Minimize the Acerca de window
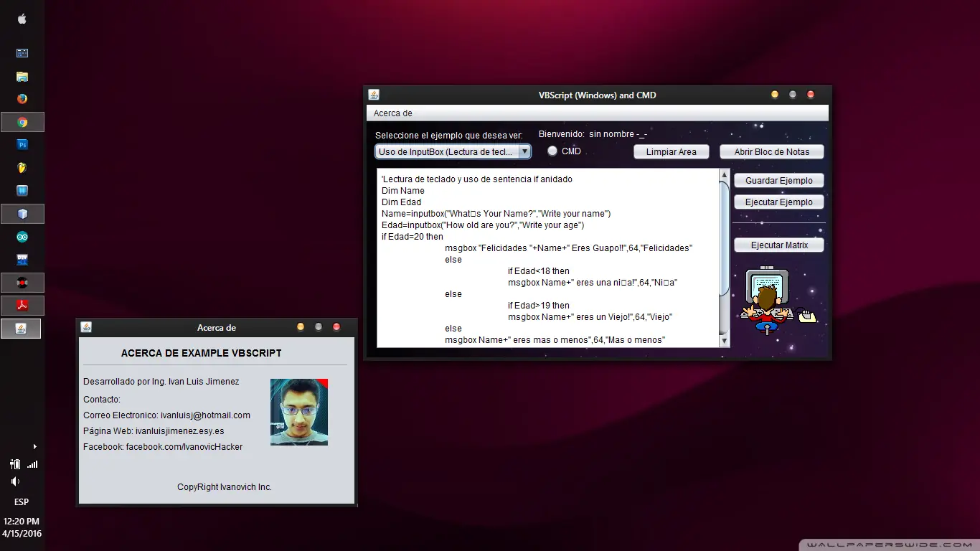The height and width of the screenshot is (551, 980). coord(301,327)
